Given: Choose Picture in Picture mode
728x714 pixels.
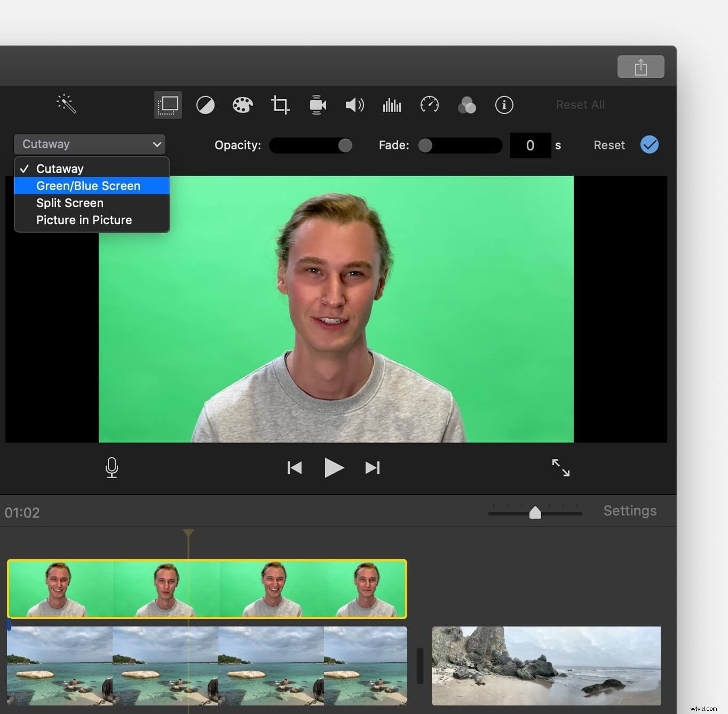Looking at the screenshot, I should pyautogui.click(x=84, y=220).
